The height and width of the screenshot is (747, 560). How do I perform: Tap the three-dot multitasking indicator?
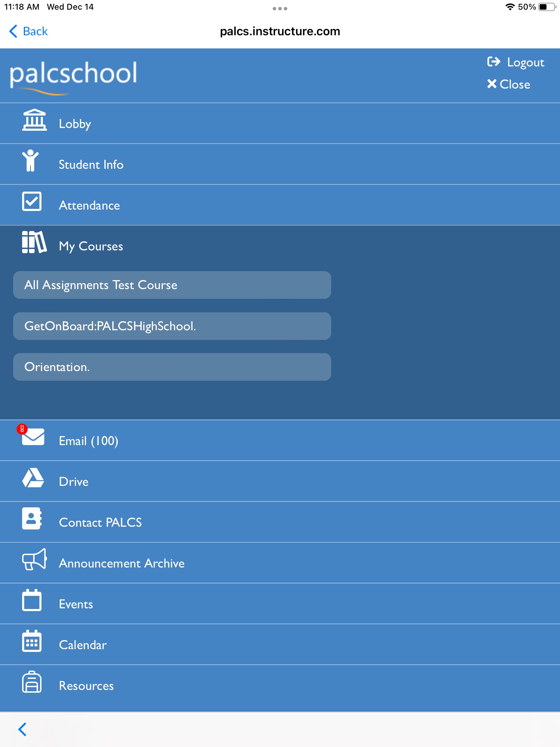tap(280, 9)
